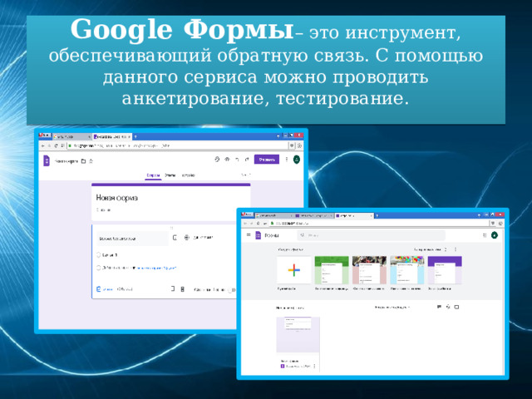Open the file picker folder icon in Forms home

point(456,307)
